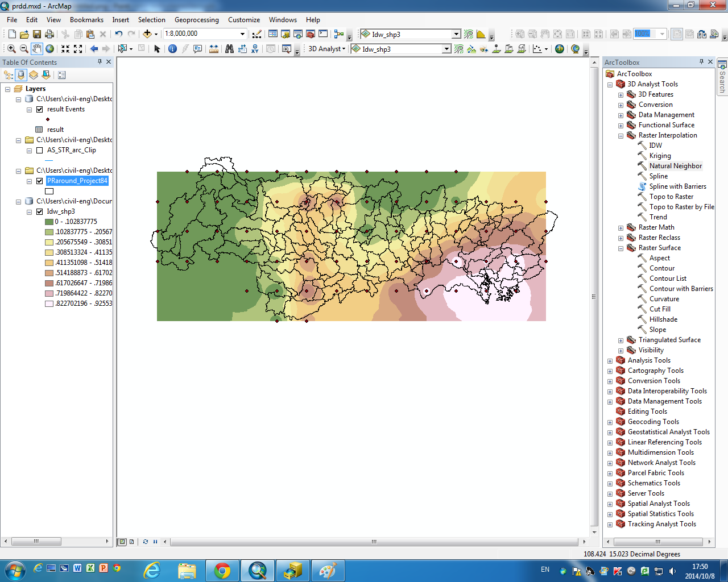Click List By Visibility icon in Table Of Contents
Screen dimensions: 728x582
pyautogui.click(x=34, y=74)
